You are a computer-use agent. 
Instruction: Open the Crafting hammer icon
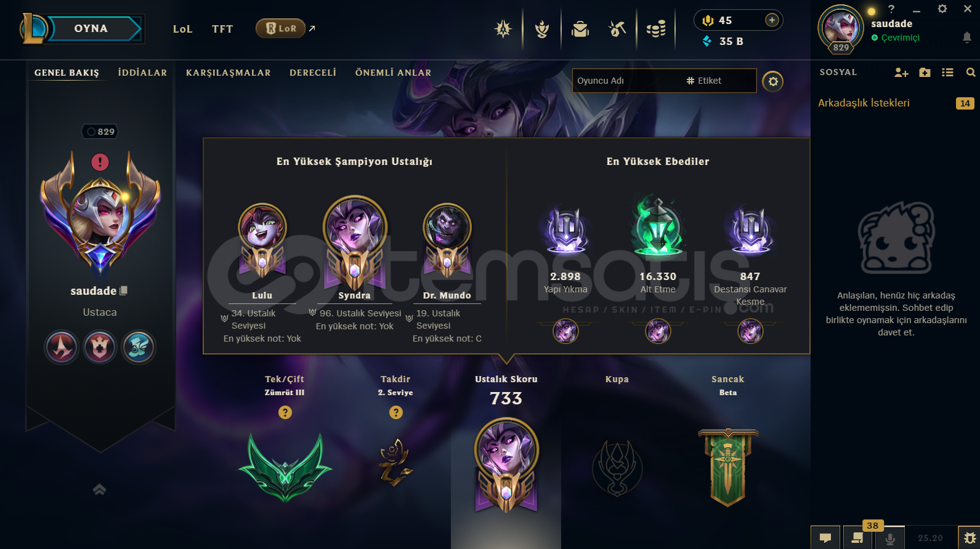click(617, 29)
